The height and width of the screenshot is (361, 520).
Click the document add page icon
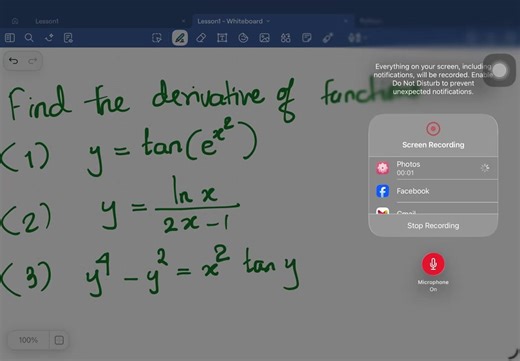click(x=68, y=38)
